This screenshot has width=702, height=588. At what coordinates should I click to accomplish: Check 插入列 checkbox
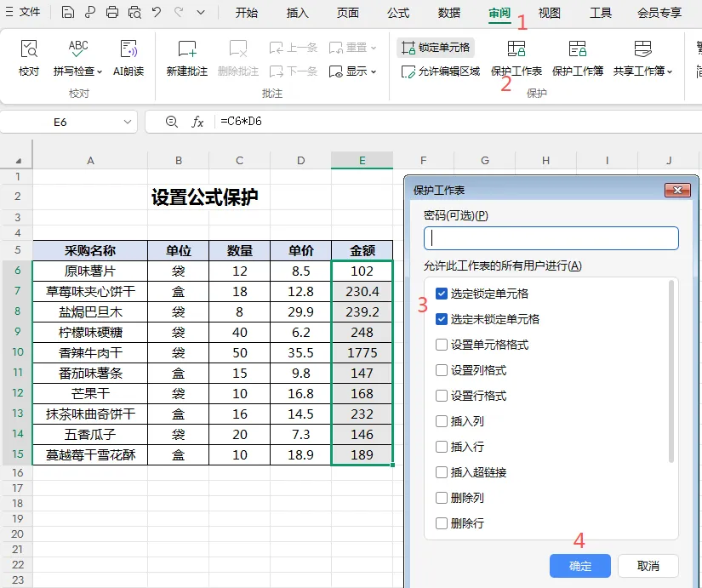pos(442,421)
